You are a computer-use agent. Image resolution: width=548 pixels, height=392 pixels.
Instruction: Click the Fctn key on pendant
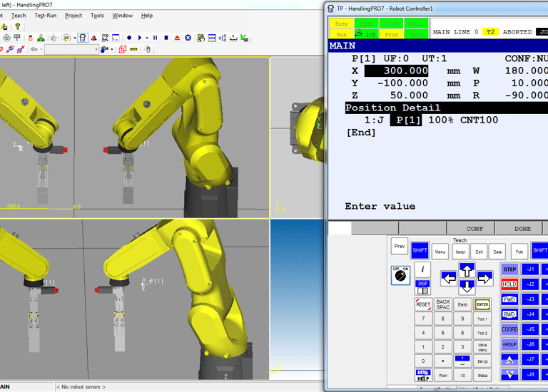pyautogui.click(x=519, y=252)
